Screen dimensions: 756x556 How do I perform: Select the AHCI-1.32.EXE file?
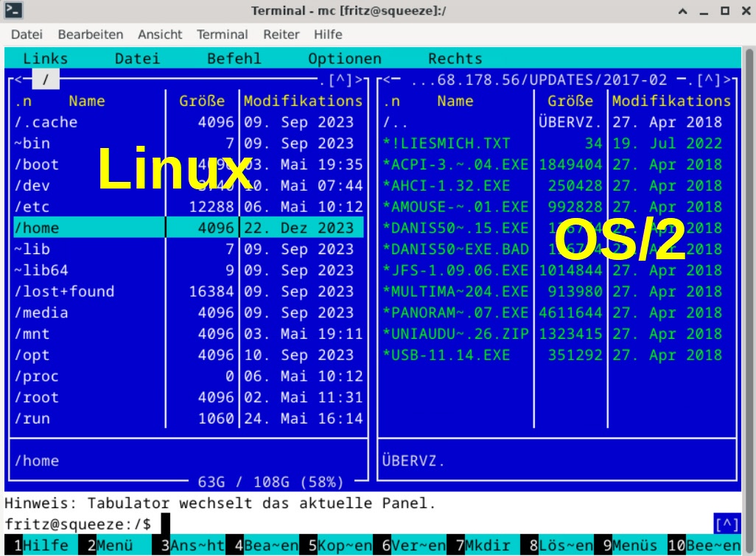[x=557, y=186]
